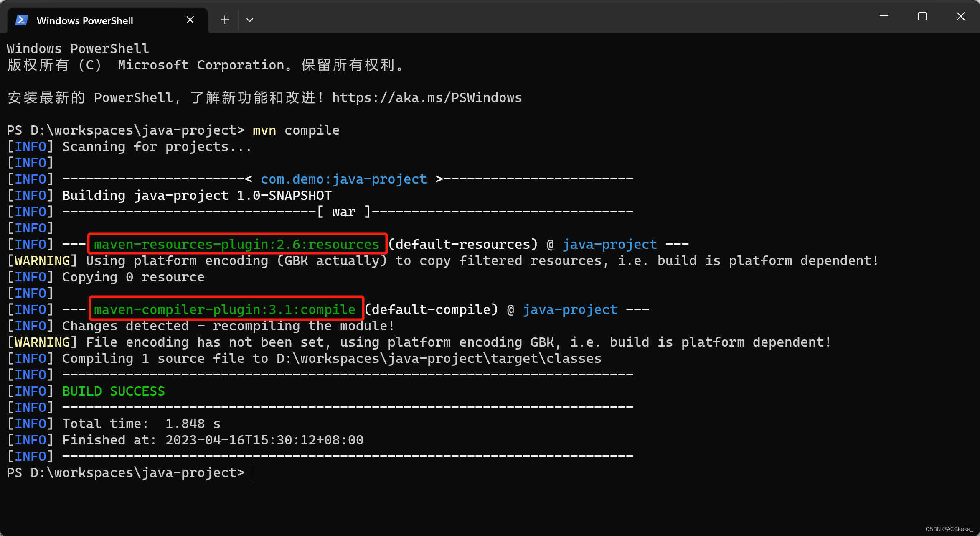Open a new terminal tab
Screen dimensions: 980x536
(225, 20)
